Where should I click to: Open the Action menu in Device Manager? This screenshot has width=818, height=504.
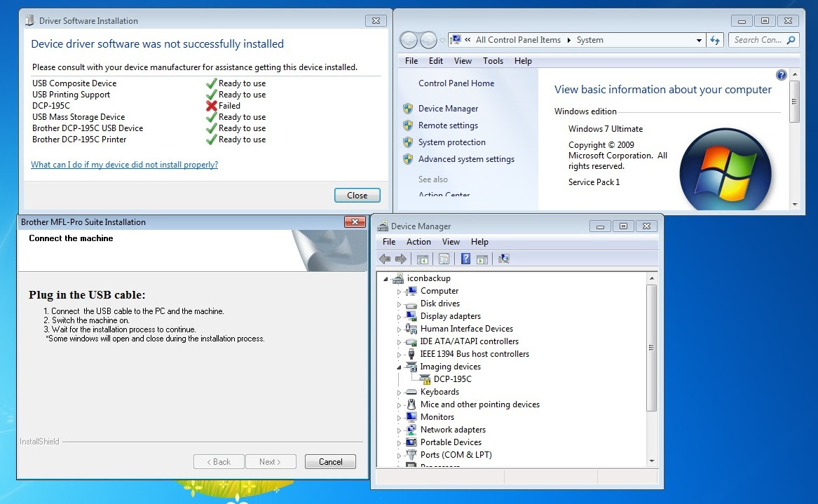pyautogui.click(x=418, y=242)
